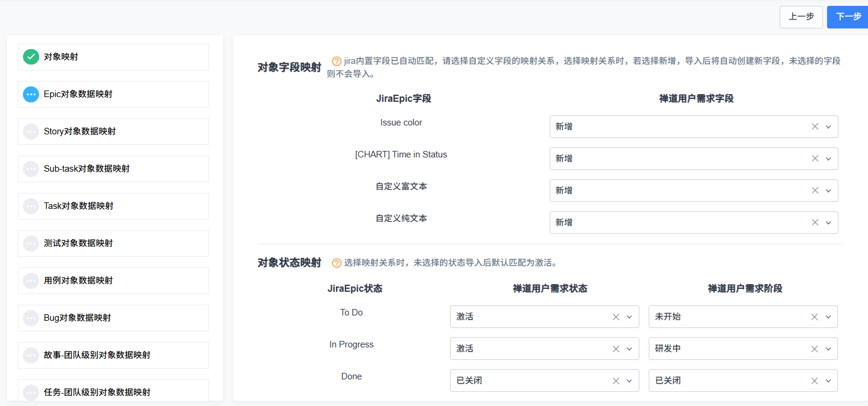868x406 pixels.
Task: Click the grey step icon beside 测试对象数据映射
Action: (31, 243)
